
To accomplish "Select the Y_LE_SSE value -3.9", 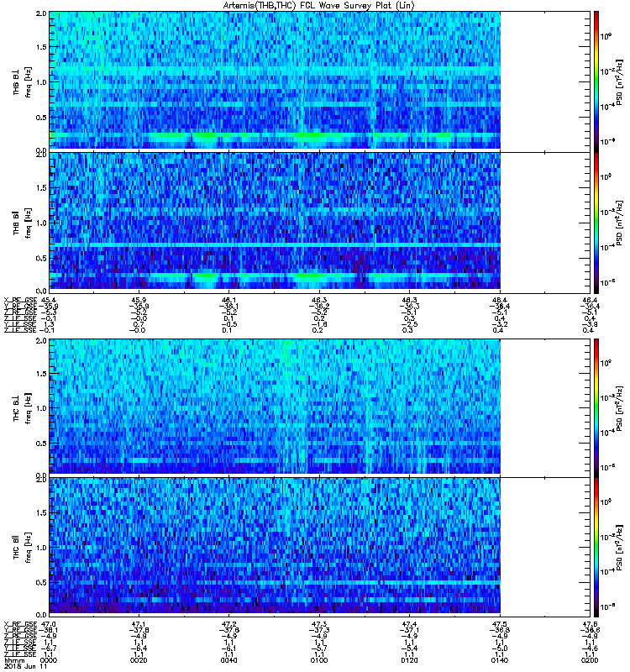I will pyautogui.click(x=589, y=324).
